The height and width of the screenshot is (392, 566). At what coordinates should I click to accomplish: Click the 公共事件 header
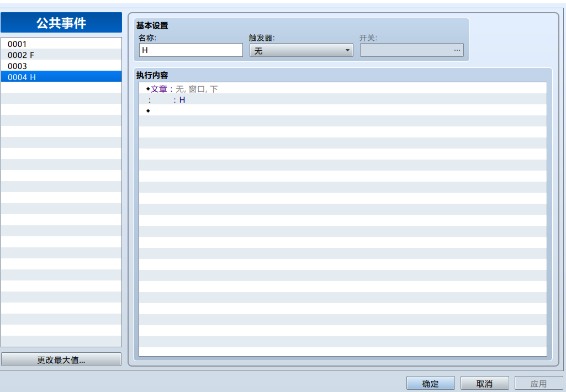(61, 23)
